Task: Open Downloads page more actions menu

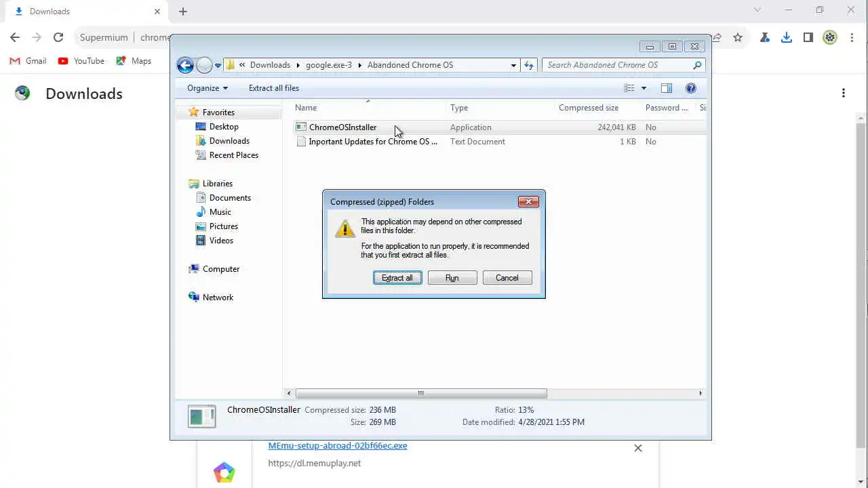Action: tap(844, 93)
